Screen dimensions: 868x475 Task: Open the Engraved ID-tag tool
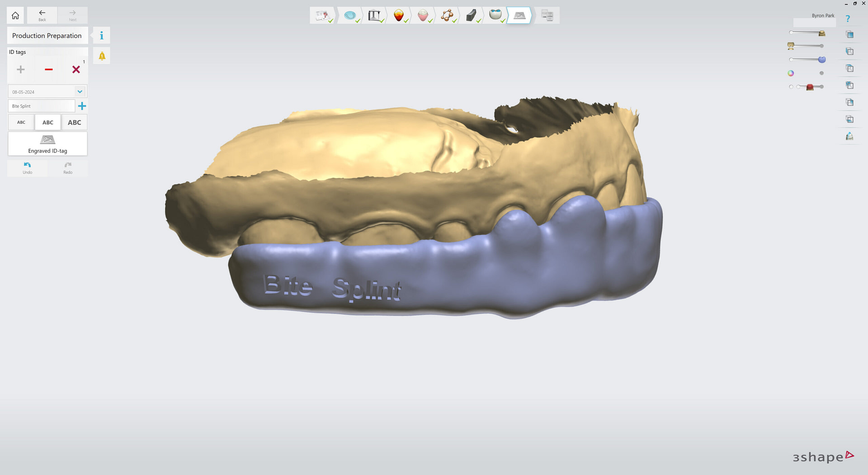47,143
